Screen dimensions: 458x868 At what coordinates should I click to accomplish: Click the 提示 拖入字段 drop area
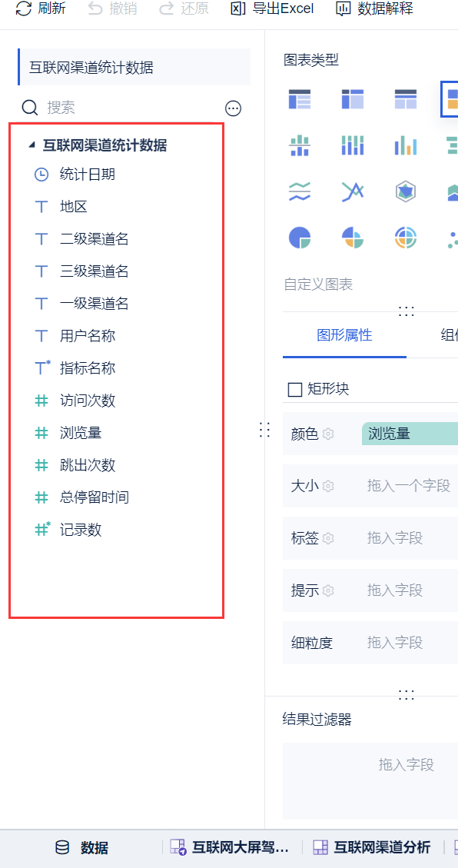click(410, 590)
